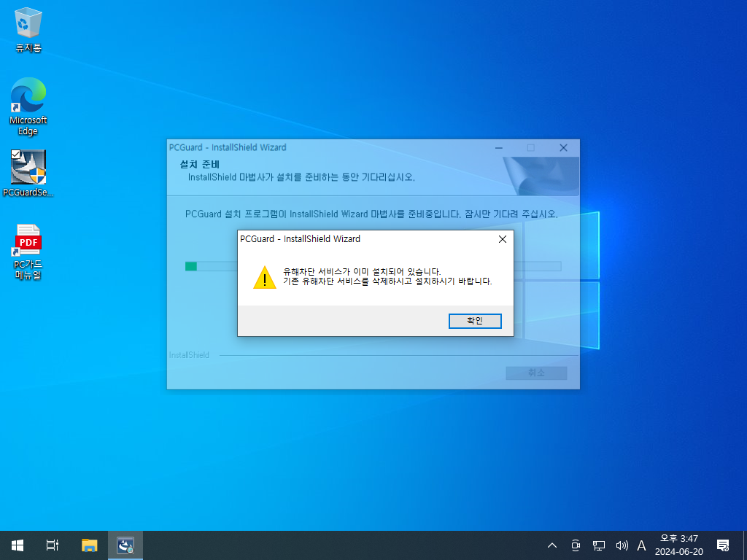
Task: Click the InstallShield installer taskbar icon
Action: pos(125,545)
